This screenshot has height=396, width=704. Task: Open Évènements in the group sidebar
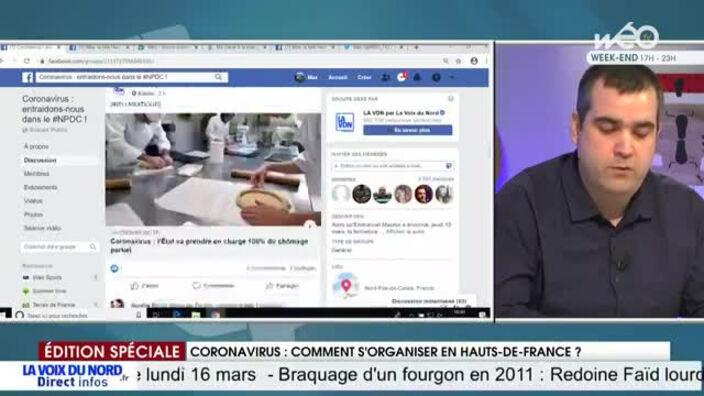[40, 187]
